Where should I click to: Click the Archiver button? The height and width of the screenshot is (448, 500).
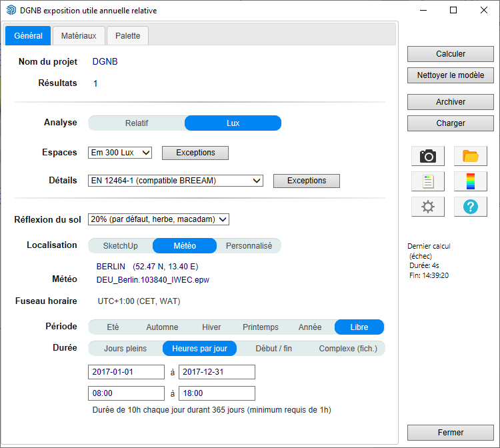coord(451,102)
